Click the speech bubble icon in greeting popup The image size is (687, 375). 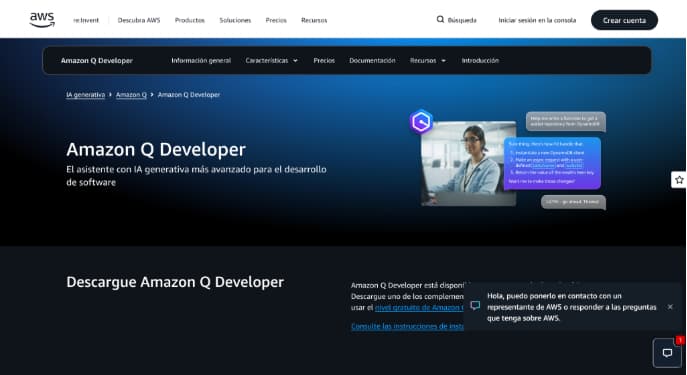[x=475, y=305]
